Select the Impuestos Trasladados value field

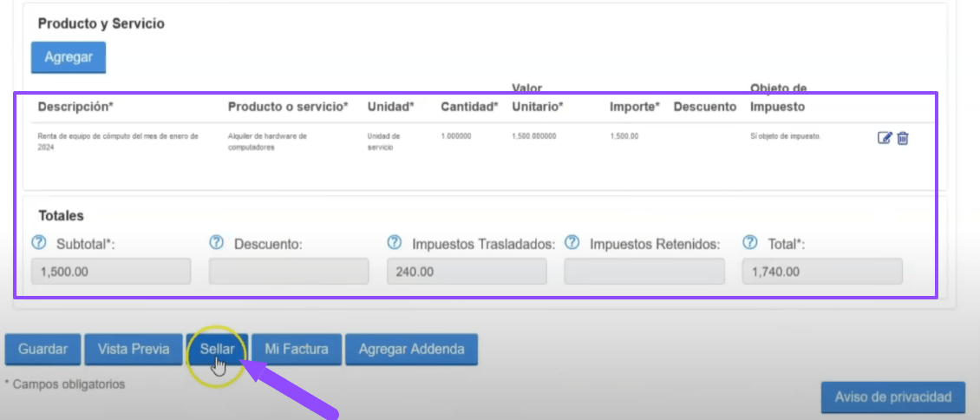click(x=467, y=272)
